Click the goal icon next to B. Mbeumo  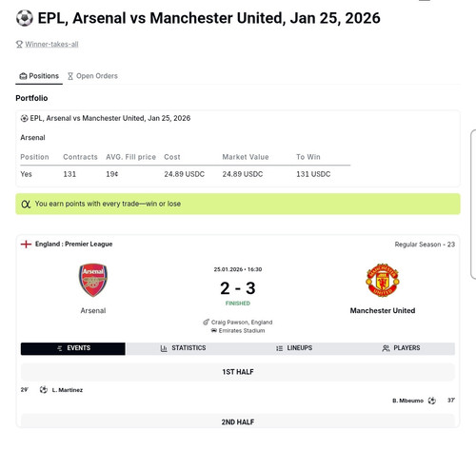point(432,401)
